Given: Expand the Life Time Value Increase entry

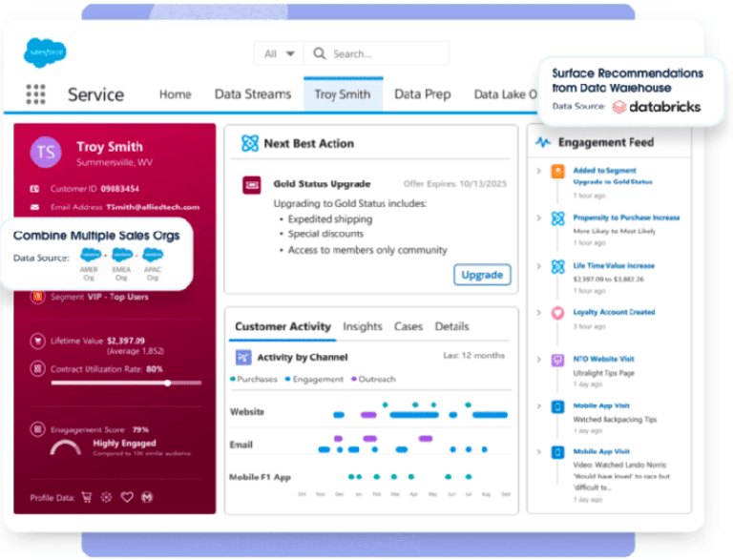Looking at the screenshot, I should 538,266.
